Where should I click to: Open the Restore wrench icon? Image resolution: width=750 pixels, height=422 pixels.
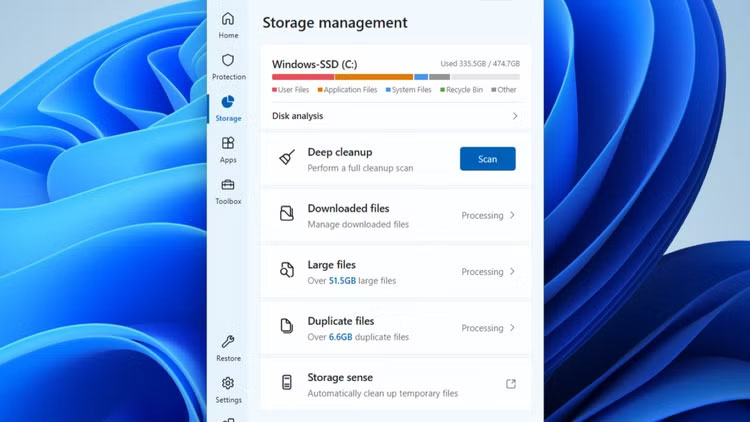pos(228,342)
